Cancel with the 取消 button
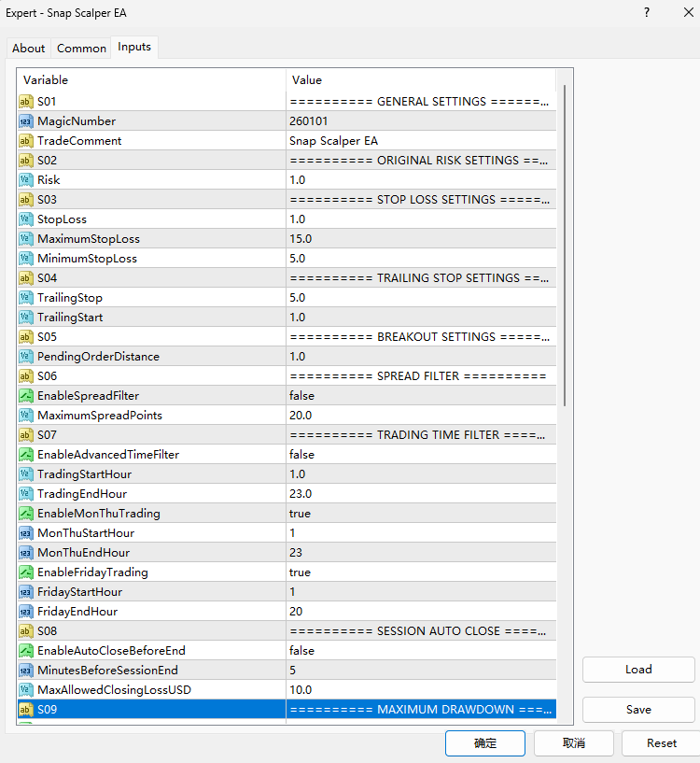Viewport: 700px width, 763px height. (573, 743)
